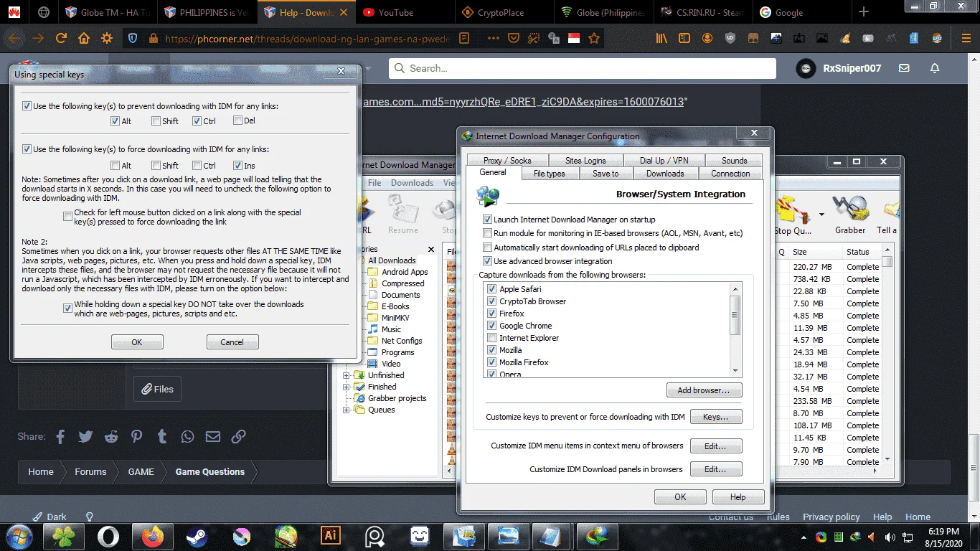Share the thread via WhatsApp
The image size is (980, 551).
(x=187, y=436)
